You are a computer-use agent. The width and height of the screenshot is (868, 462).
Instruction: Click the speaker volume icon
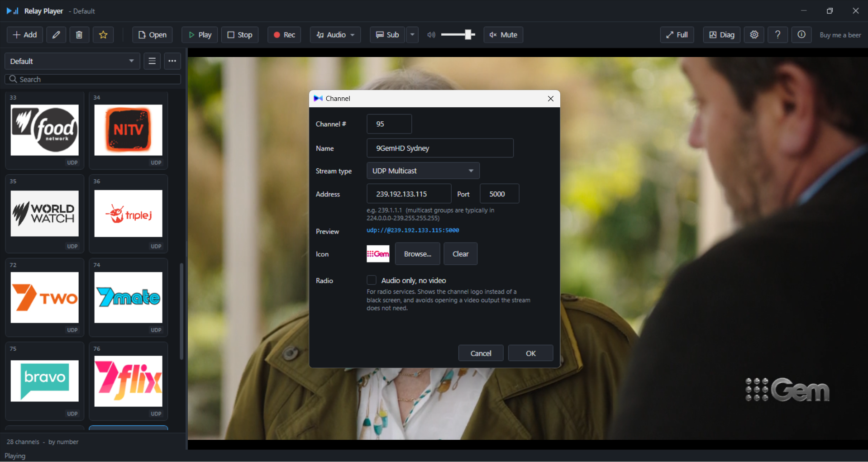pos(431,35)
